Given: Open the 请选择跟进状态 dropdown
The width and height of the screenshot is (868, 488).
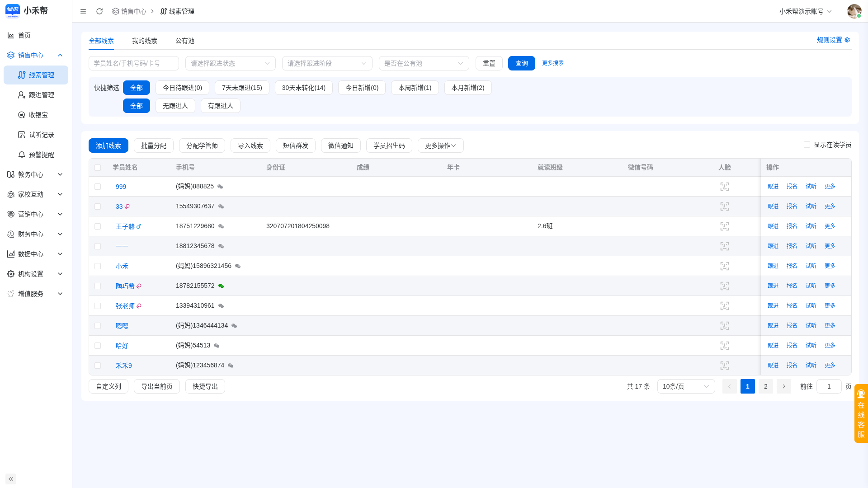Looking at the screenshot, I should [x=231, y=63].
